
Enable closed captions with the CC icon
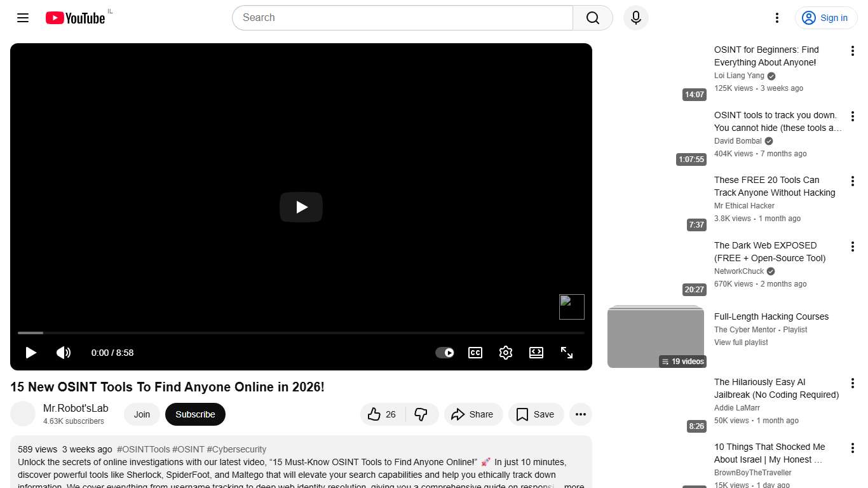click(x=475, y=353)
